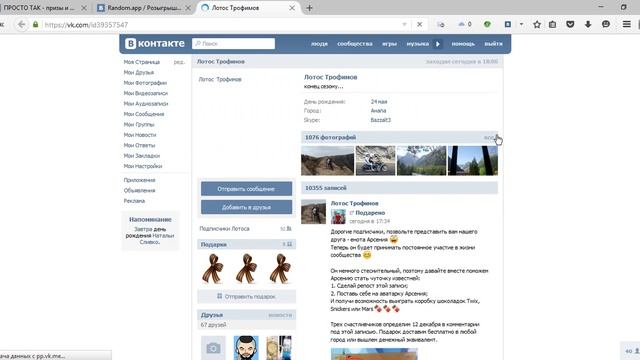Open the bearded friend avatar

246,348
